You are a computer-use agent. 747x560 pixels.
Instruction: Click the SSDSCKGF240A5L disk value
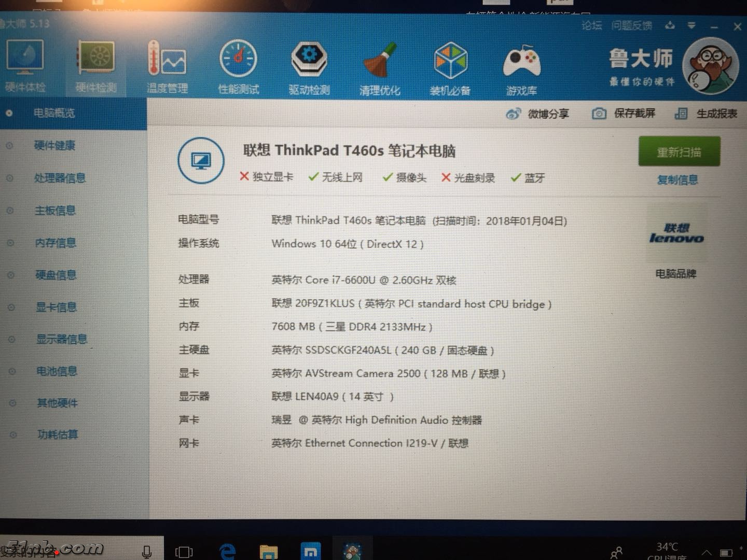383,350
